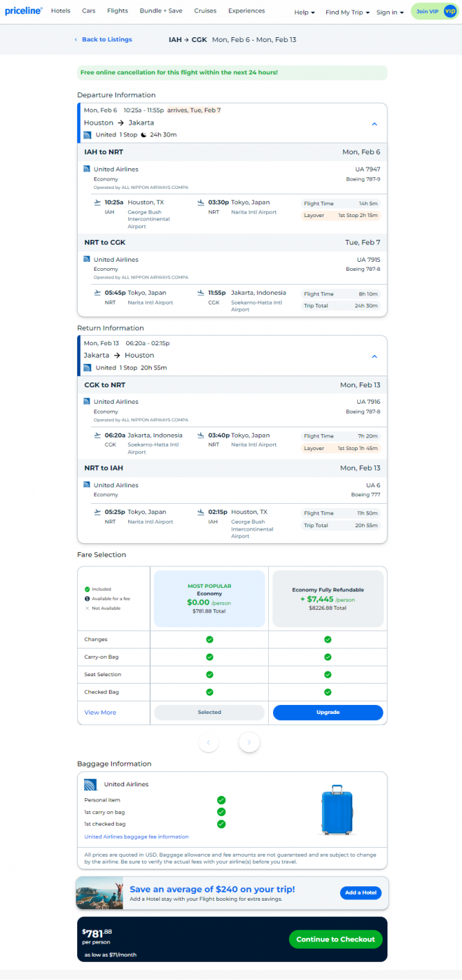Expand the Sign in dropdown
Viewport: 462px width, 980px height.
click(x=390, y=12)
